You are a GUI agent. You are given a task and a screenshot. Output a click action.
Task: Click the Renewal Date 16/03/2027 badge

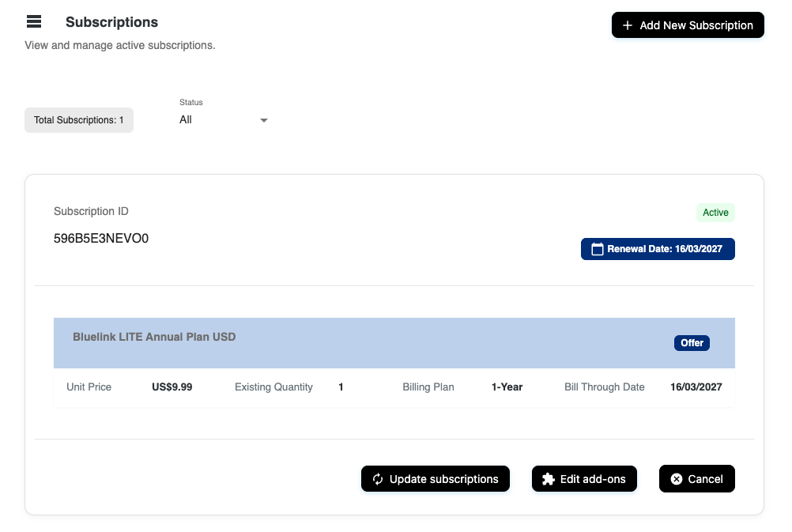[658, 249]
